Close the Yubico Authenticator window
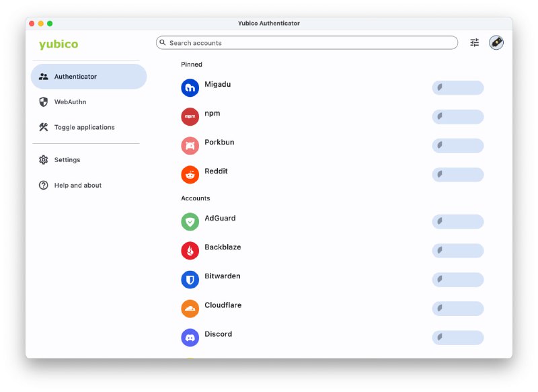The height and width of the screenshot is (392, 538). [32, 24]
